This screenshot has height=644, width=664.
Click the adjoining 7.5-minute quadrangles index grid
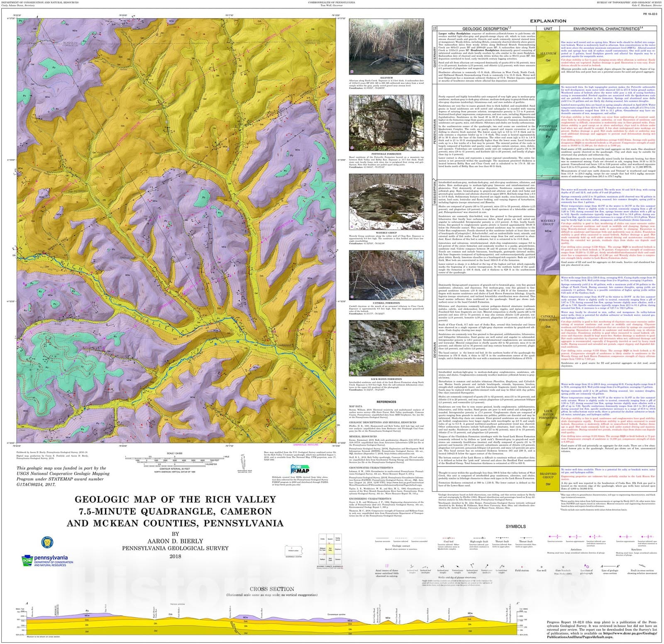330,549
